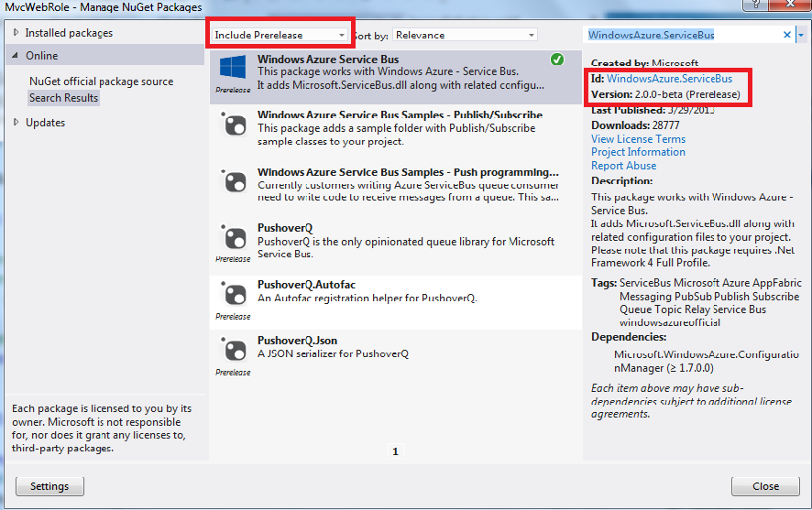Select the PushoverQ.Json package title

(x=297, y=341)
